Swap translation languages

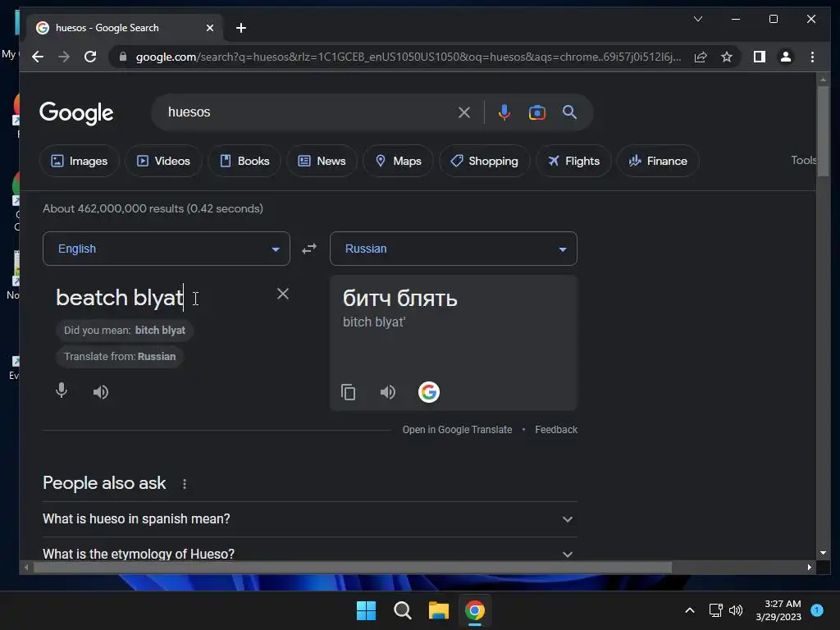[309, 249]
